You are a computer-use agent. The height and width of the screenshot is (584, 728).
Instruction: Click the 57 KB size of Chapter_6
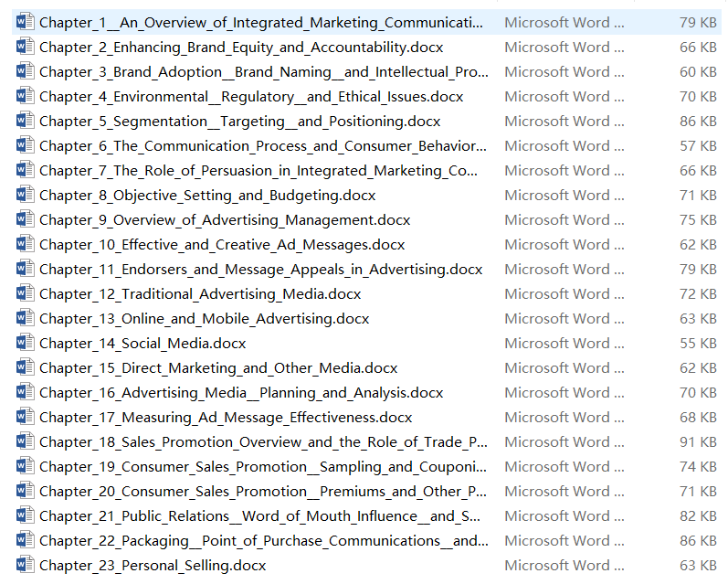(x=698, y=146)
